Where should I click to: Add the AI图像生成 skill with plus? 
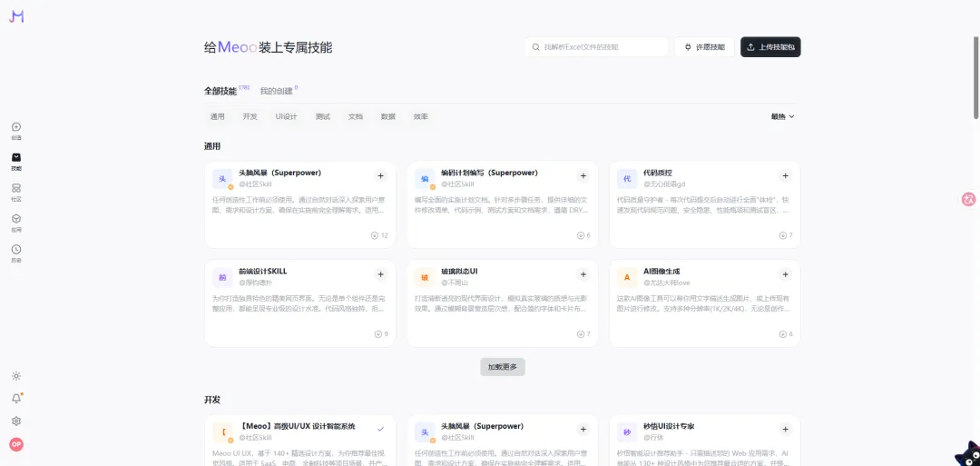786,274
